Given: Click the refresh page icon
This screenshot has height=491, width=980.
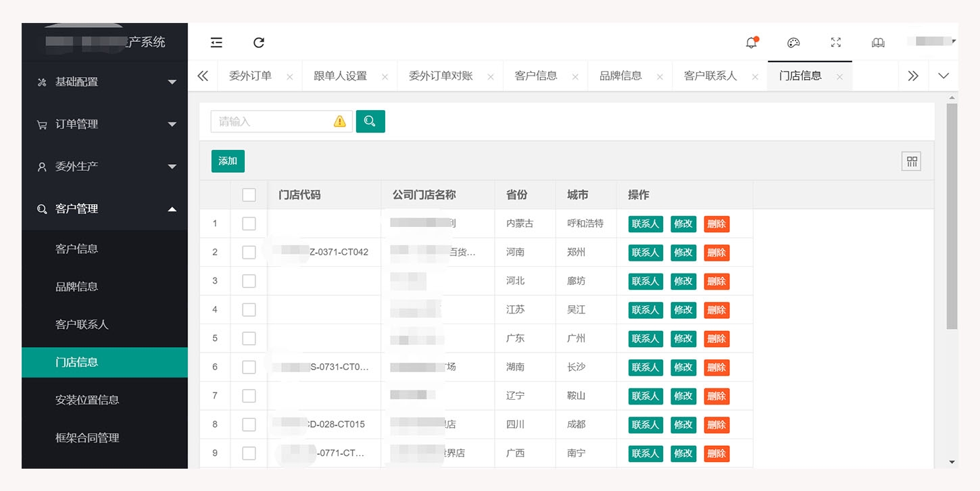Looking at the screenshot, I should click(x=259, y=43).
